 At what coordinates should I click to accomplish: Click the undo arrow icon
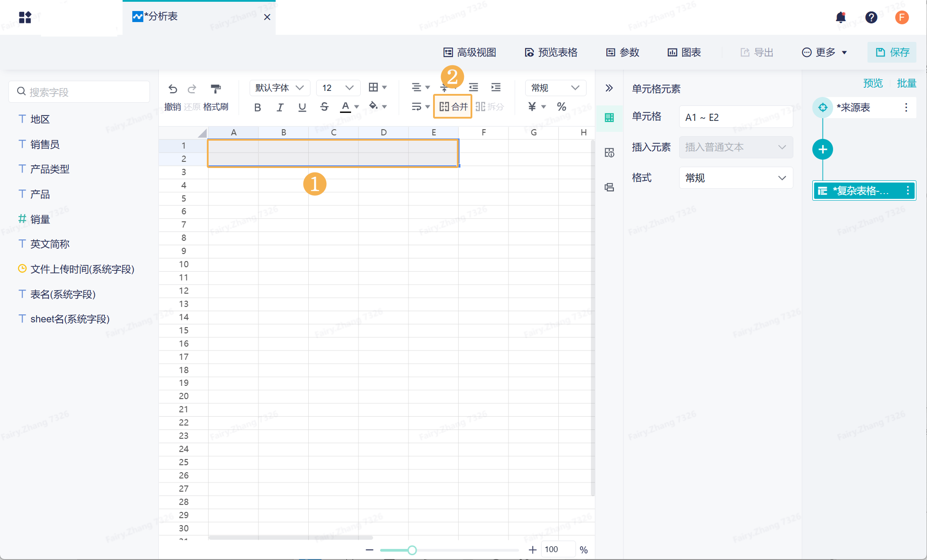(x=172, y=89)
